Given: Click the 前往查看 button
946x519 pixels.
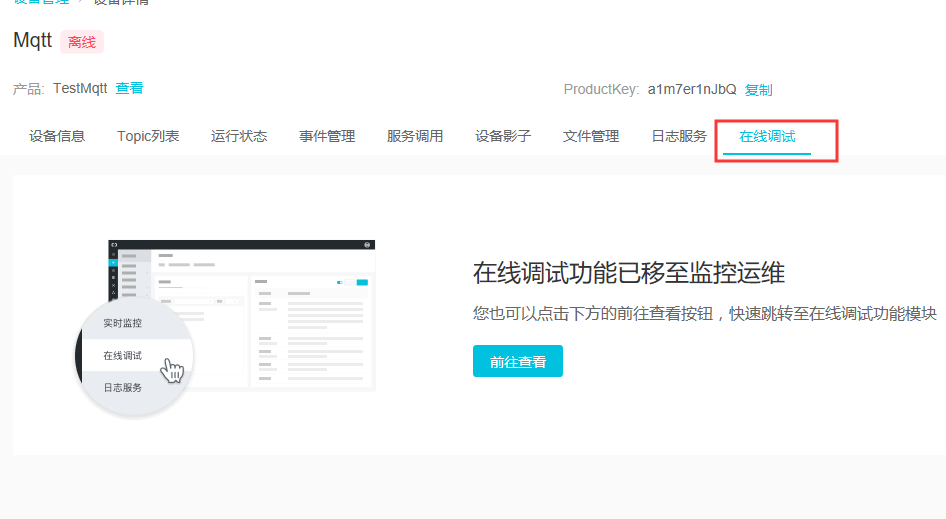Looking at the screenshot, I should [x=518, y=361].
